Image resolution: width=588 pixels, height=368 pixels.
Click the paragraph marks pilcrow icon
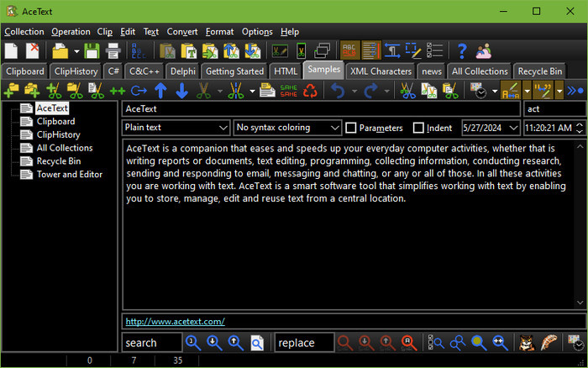pyautogui.click(x=392, y=50)
